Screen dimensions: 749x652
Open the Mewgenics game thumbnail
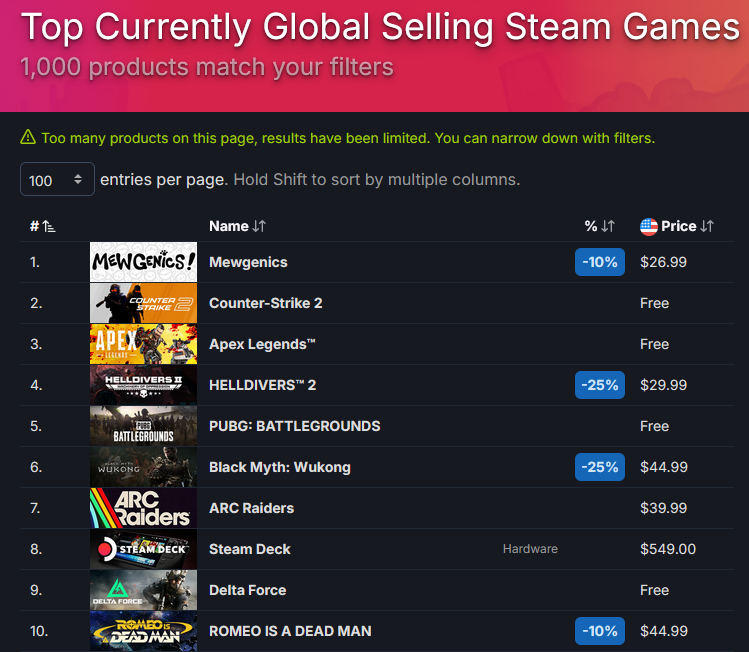click(143, 262)
